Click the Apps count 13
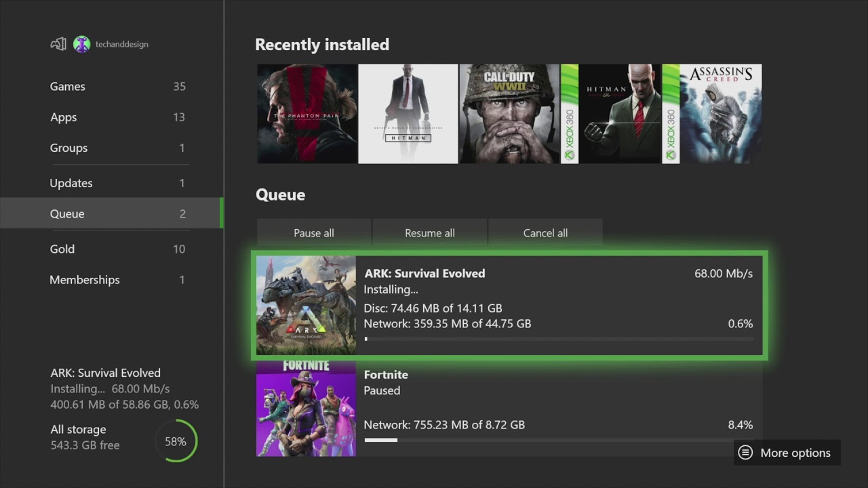The width and height of the screenshot is (868, 488). (179, 117)
